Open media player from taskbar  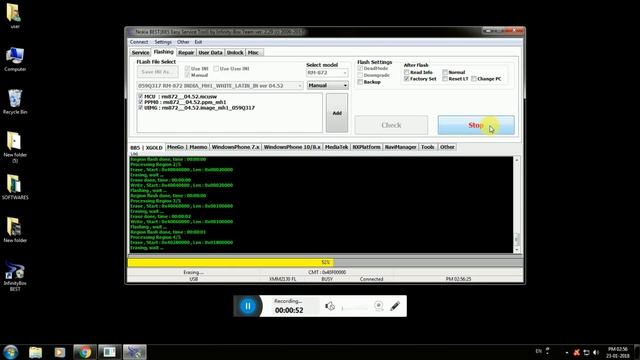click(x=60, y=352)
